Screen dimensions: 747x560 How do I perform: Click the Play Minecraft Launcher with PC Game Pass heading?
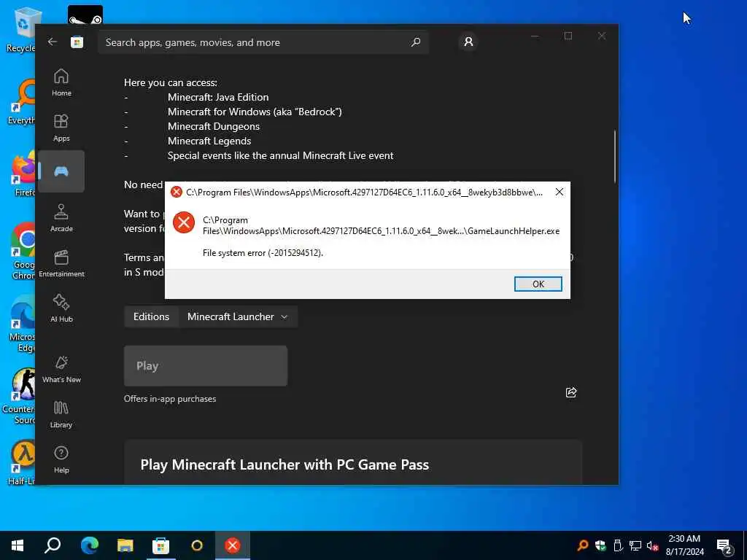point(285,464)
